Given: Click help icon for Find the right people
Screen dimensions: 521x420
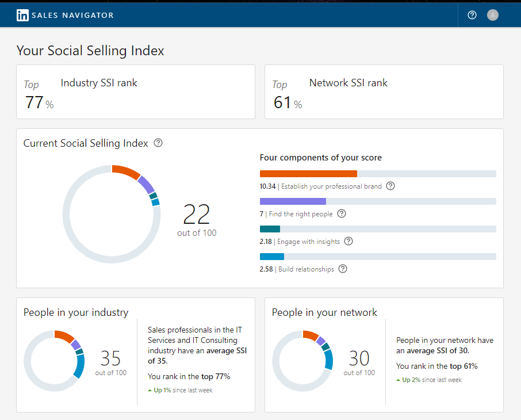Looking at the screenshot, I should tap(342, 213).
